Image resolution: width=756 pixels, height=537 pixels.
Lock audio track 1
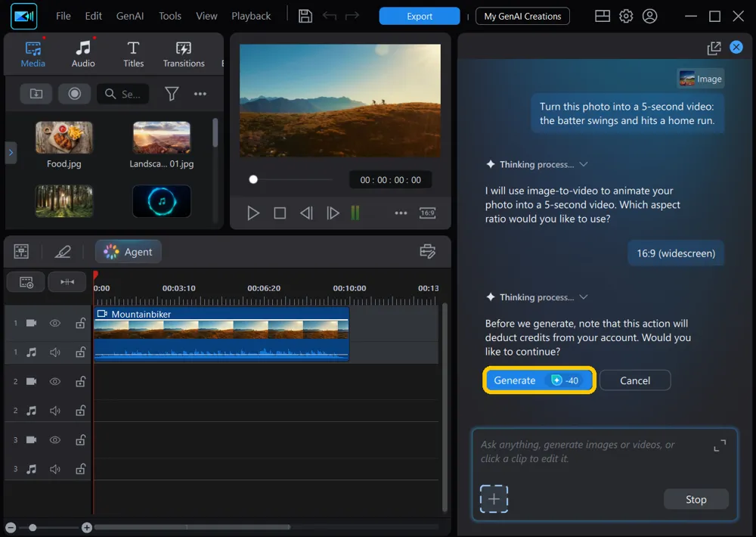coord(81,352)
